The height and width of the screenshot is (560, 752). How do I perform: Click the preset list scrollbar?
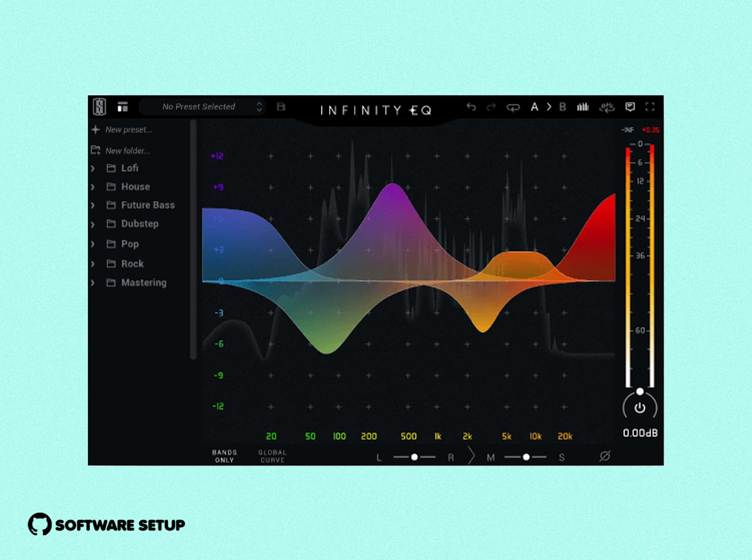click(193, 240)
